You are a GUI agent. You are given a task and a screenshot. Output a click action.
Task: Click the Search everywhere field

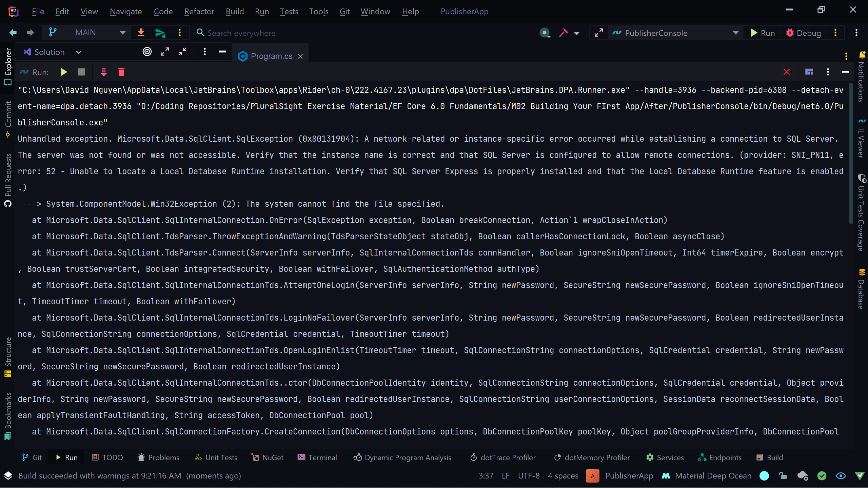point(241,33)
